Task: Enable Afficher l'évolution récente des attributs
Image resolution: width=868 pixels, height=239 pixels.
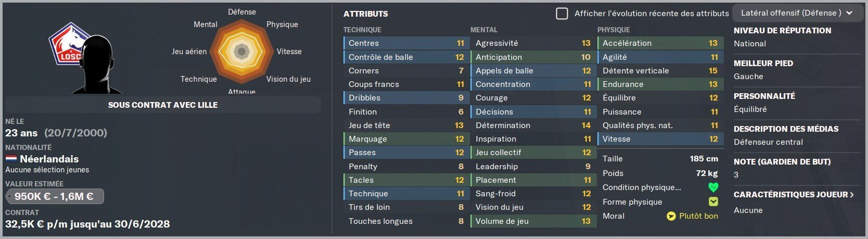Action: (x=561, y=14)
